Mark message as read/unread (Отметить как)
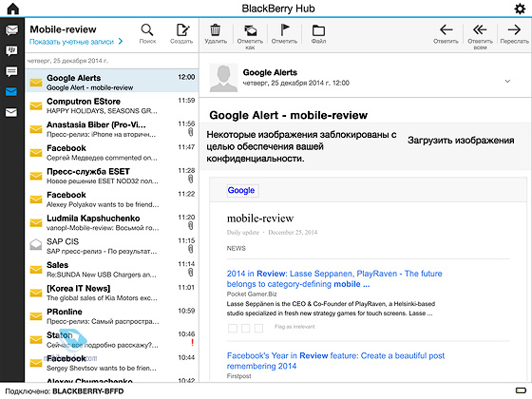 coord(250,37)
